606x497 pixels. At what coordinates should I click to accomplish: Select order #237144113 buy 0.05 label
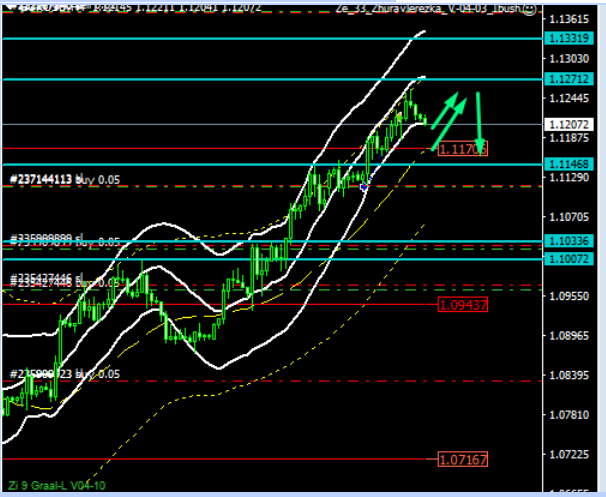click(x=64, y=180)
